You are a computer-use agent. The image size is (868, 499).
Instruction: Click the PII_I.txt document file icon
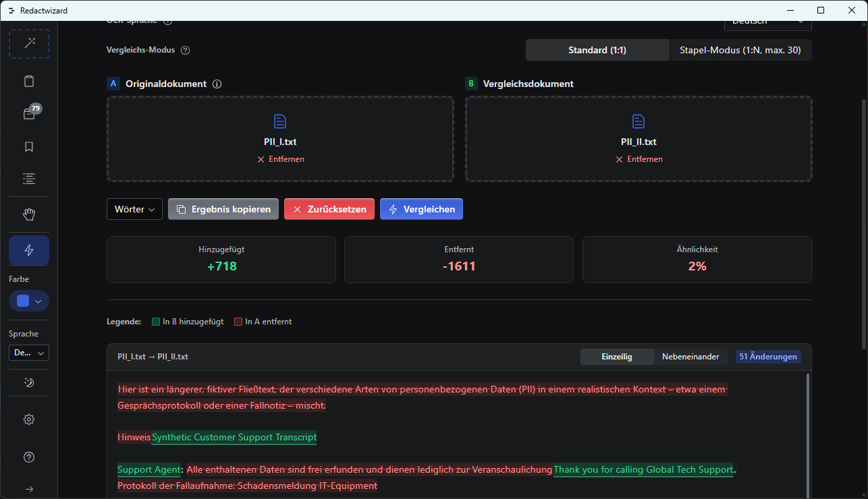click(x=280, y=121)
